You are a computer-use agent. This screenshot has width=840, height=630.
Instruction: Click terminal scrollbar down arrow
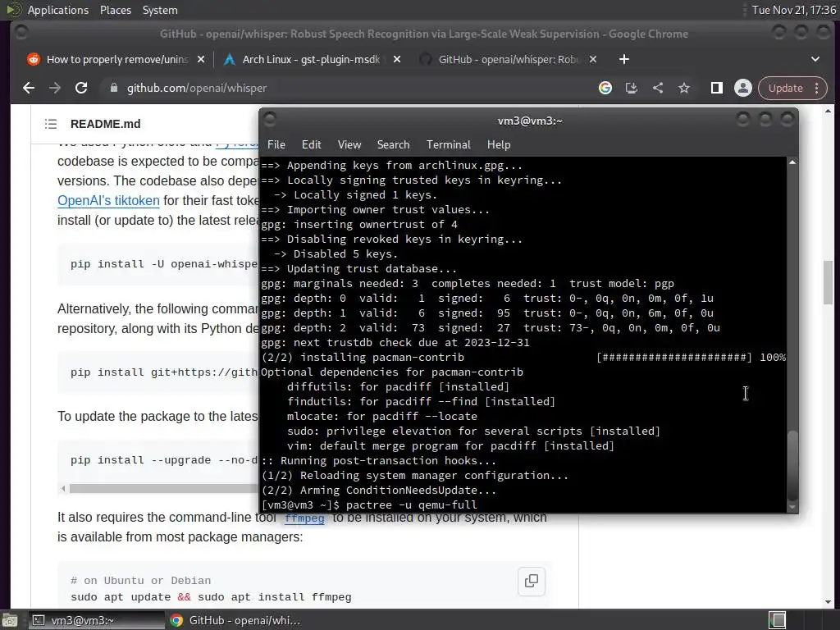[x=792, y=507]
